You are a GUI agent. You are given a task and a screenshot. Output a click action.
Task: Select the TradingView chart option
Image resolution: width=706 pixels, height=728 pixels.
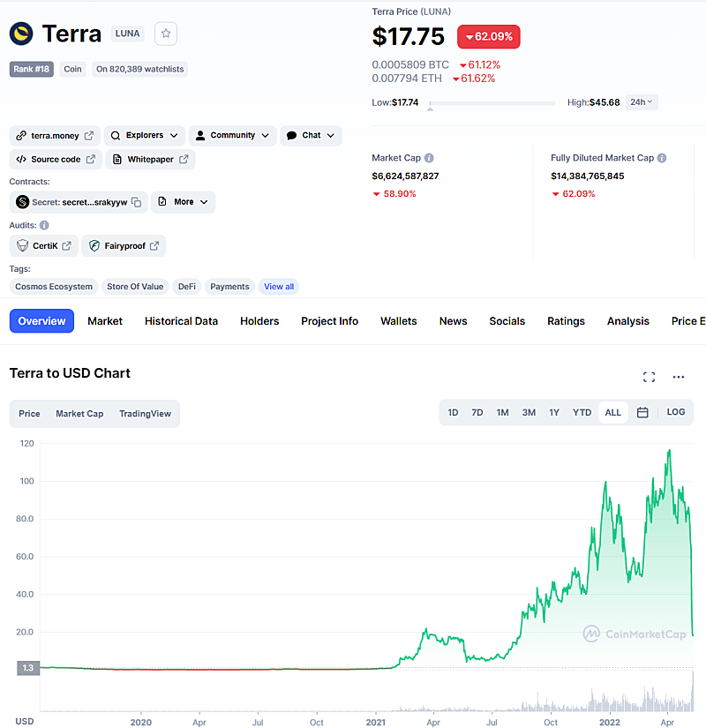click(x=145, y=414)
